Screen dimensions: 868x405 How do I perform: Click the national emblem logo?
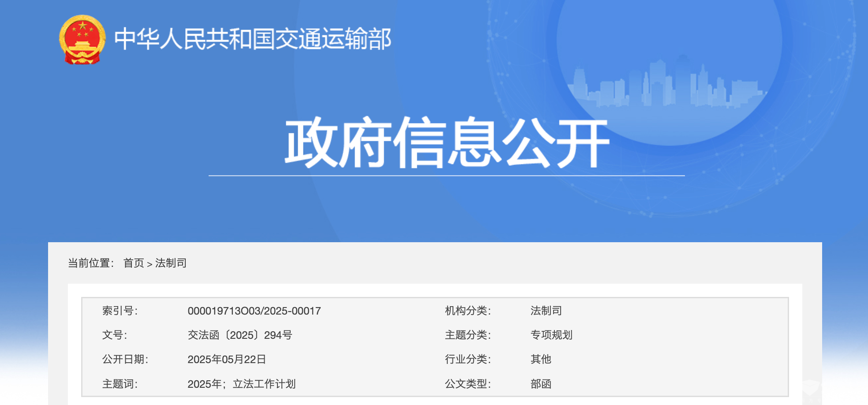(x=82, y=40)
